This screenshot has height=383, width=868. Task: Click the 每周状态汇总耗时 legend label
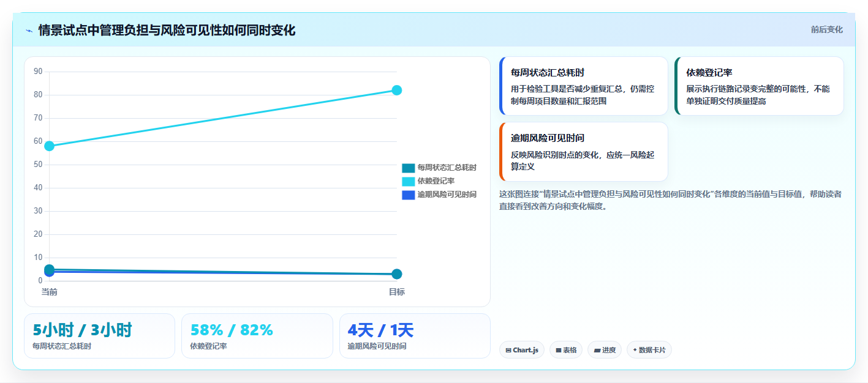tap(447, 168)
